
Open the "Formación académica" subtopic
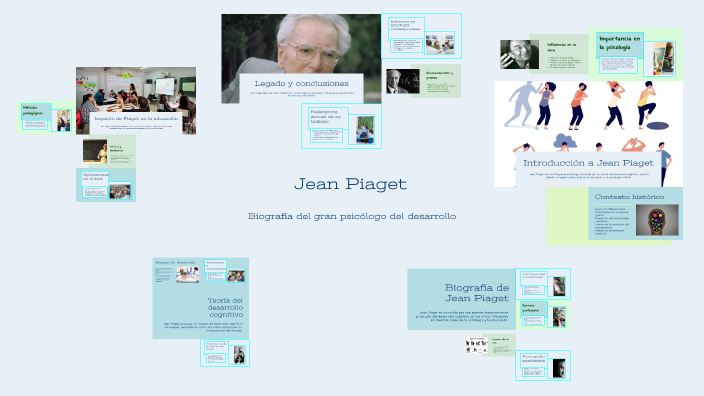pyautogui.click(x=533, y=358)
